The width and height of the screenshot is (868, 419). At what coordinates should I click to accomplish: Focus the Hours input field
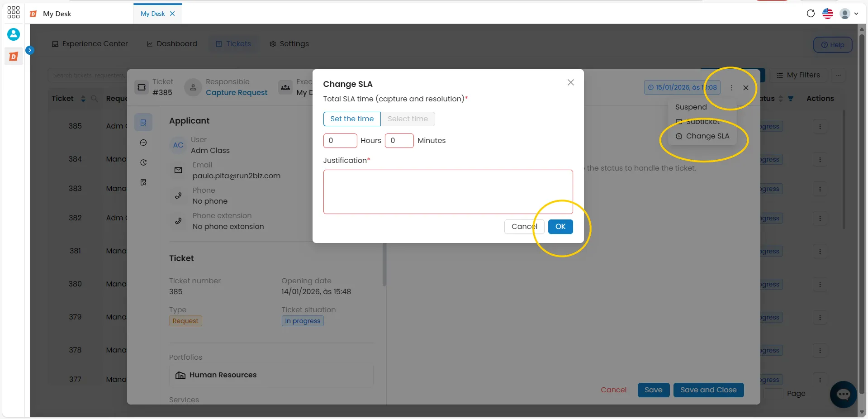point(340,141)
